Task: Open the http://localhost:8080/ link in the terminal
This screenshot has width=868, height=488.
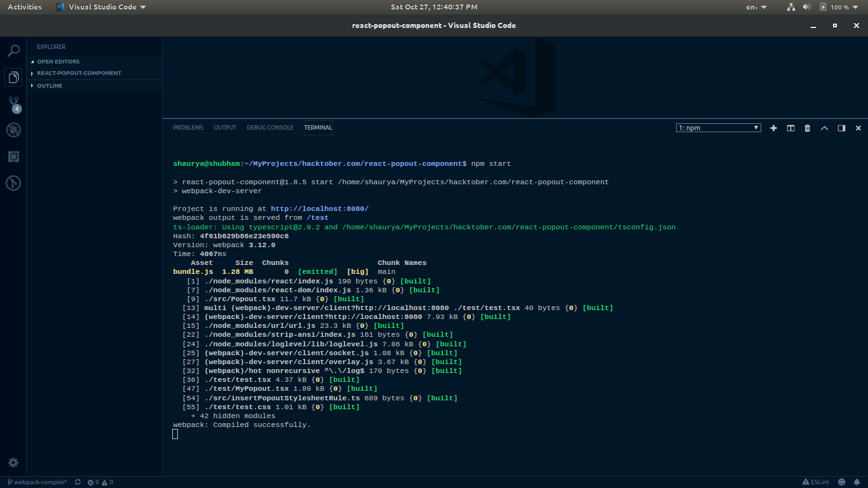Action: tap(320, 208)
